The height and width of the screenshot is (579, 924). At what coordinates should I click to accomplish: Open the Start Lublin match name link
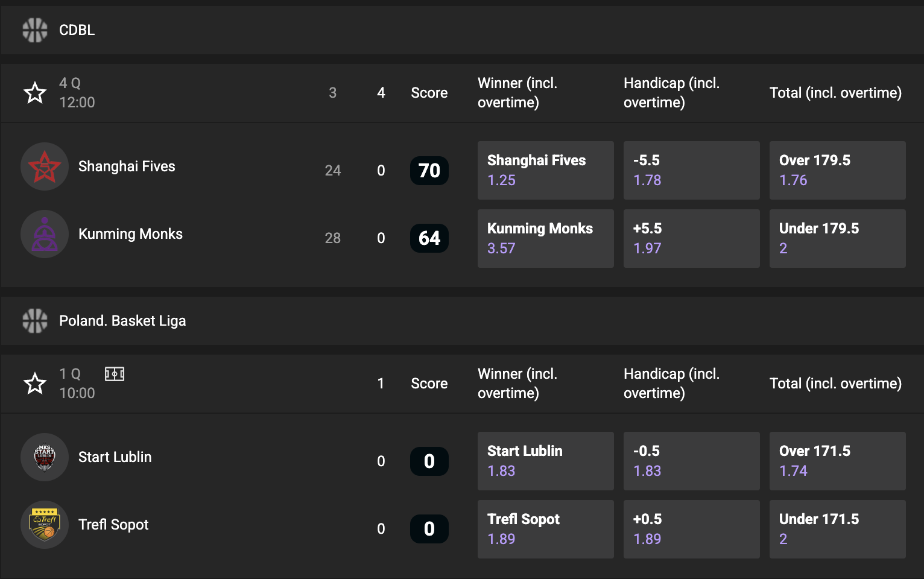click(115, 457)
